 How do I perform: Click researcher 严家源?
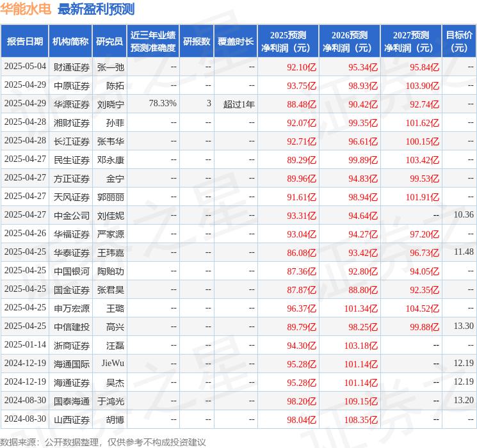pyautogui.click(x=110, y=234)
